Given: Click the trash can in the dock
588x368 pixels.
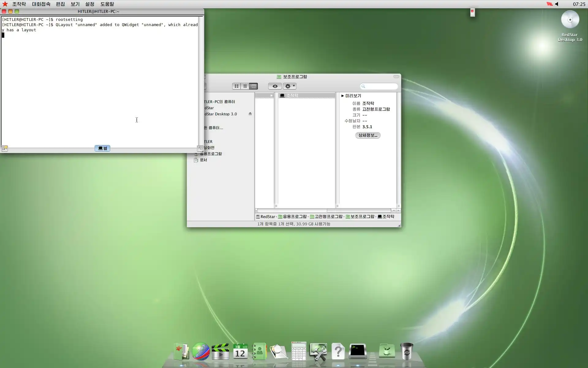Looking at the screenshot, I should pos(406,351).
